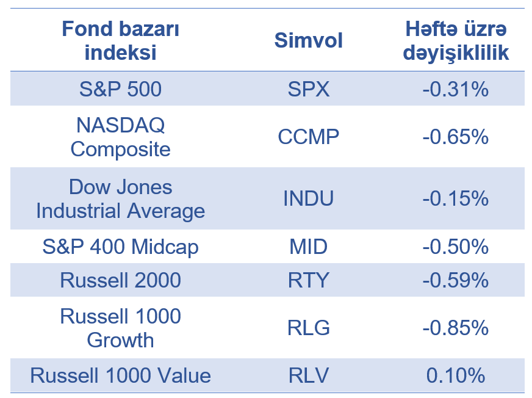The width and height of the screenshot is (532, 398).
Task: Select the Russell 1000 Growth cell
Action: pos(120,328)
